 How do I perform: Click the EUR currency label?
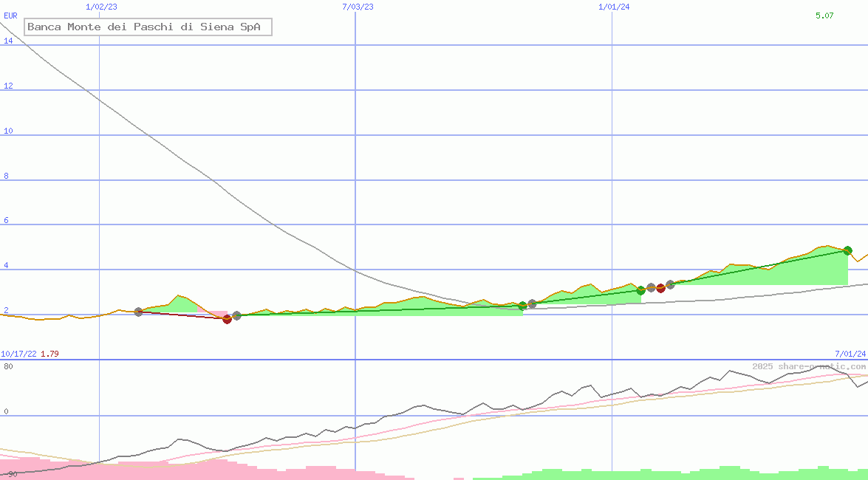[x=10, y=16]
